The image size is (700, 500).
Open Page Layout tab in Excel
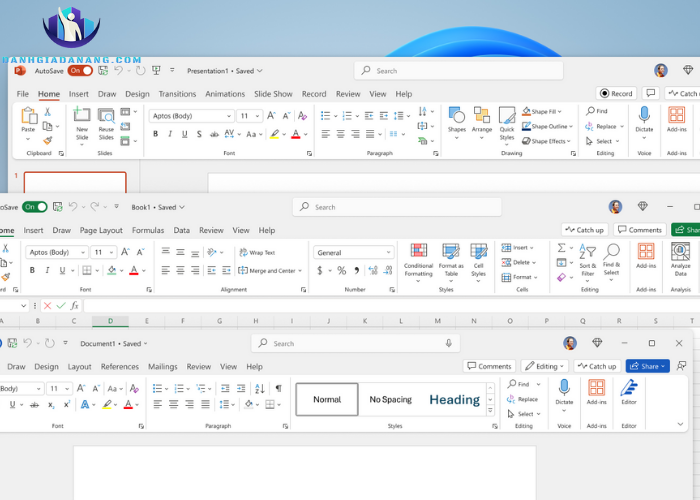[101, 230]
